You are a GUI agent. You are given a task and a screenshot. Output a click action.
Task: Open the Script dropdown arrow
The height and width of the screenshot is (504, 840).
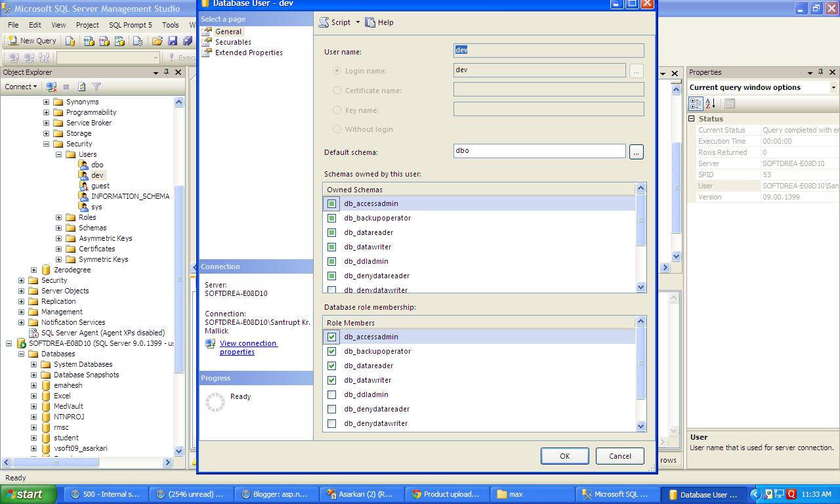pos(358,22)
